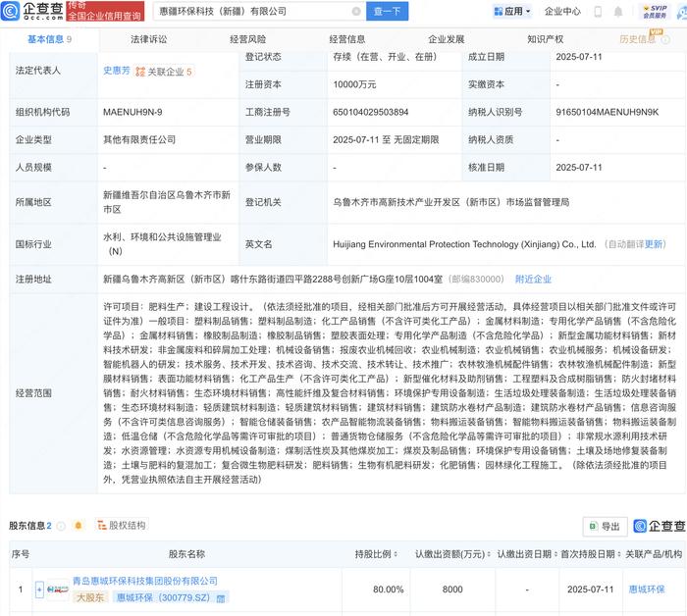This screenshot has height=616, width=687.
Task: Open legal representative 史惠芳 link
Action: (x=117, y=71)
